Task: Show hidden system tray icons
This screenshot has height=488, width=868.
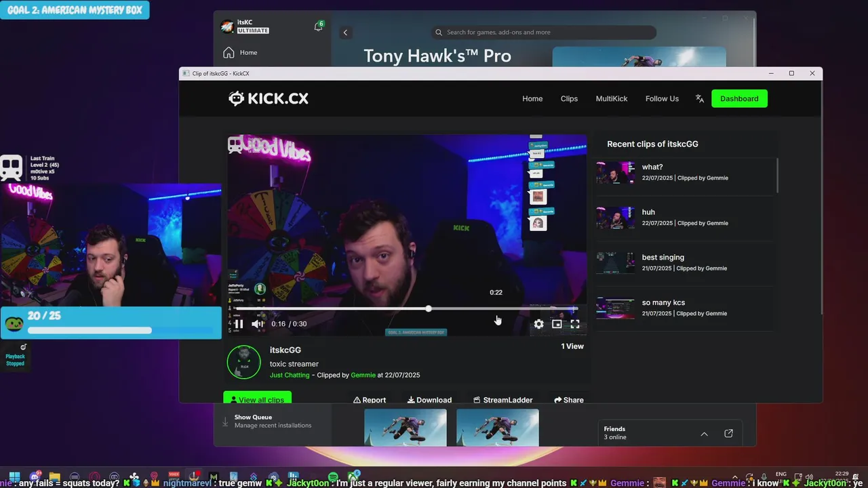Action: click(734, 477)
